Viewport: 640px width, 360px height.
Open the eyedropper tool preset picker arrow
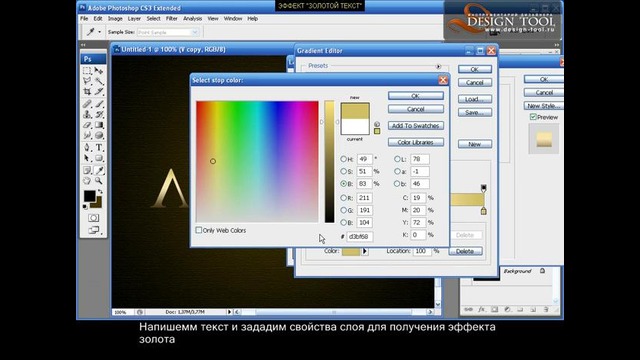[x=100, y=32]
